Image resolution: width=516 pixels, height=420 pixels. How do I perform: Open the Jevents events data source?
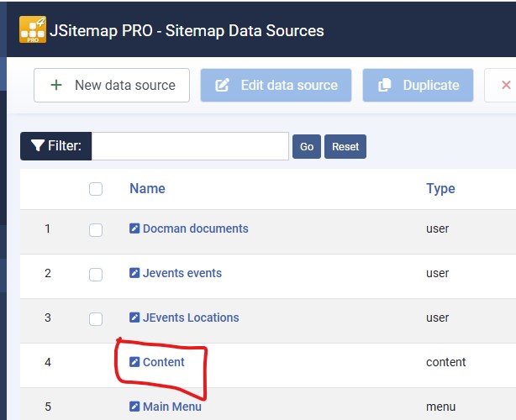coord(182,273)
